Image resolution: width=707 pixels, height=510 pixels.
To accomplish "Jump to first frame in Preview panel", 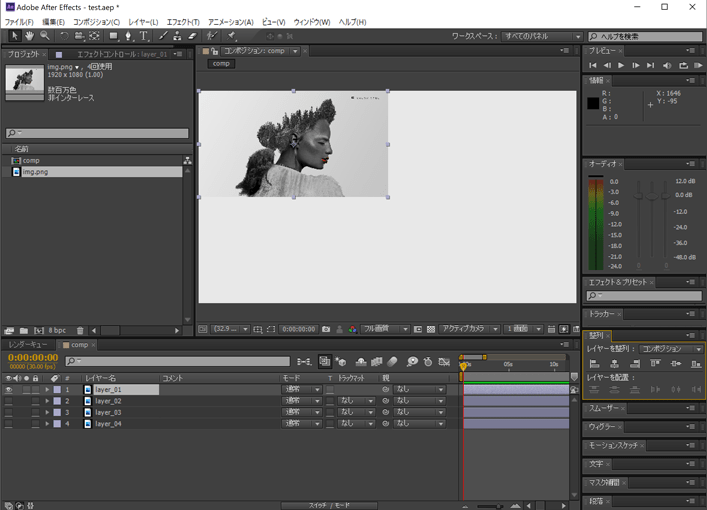I will coord(592,65).
